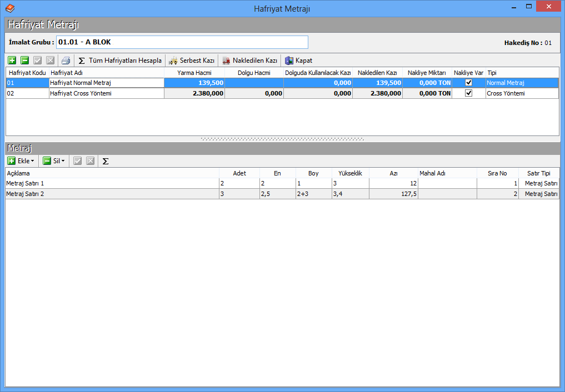Viewport: 565px width, 392px height.
Task: Open Nakledilen Kazı truck tool
Action: [x=250, y=61]
